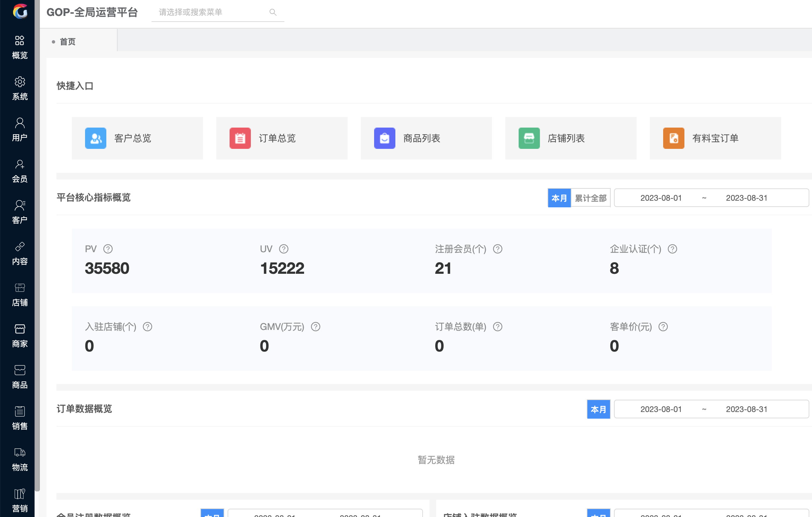Open the 商品列表 shortcut label

422,138
